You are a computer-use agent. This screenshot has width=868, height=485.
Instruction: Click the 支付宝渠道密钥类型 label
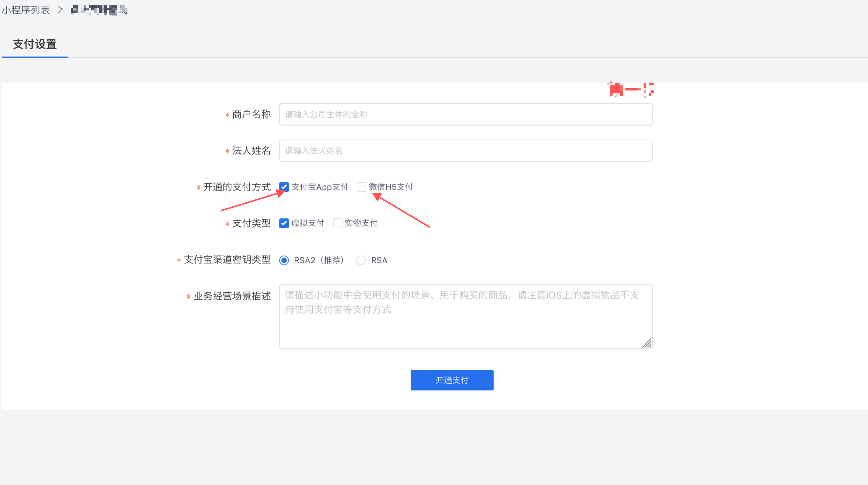click(x=227, y=260)
